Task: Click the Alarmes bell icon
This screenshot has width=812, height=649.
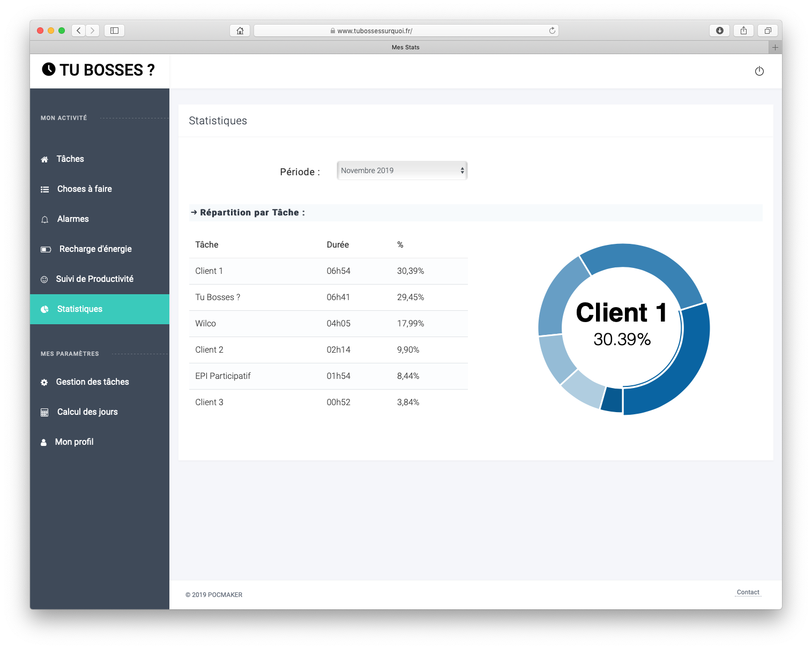Action: tap(45, 220)
